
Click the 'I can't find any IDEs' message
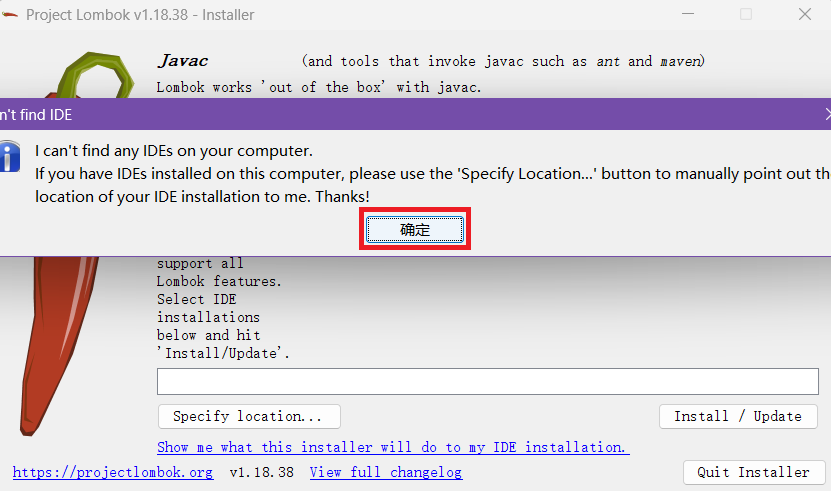tap(174, 151)
